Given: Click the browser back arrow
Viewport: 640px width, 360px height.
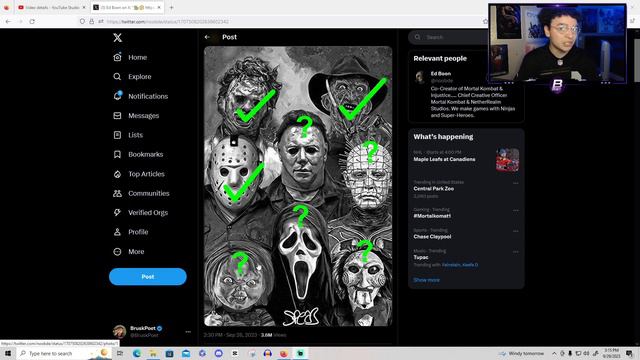Looking at the screenshot, I should click(x=8, y=21).
